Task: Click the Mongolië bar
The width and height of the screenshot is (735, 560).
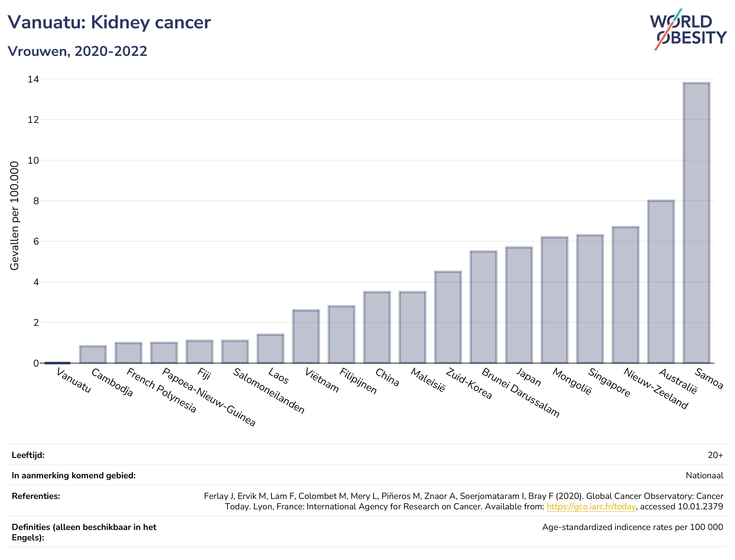Action: click(555, 300)
